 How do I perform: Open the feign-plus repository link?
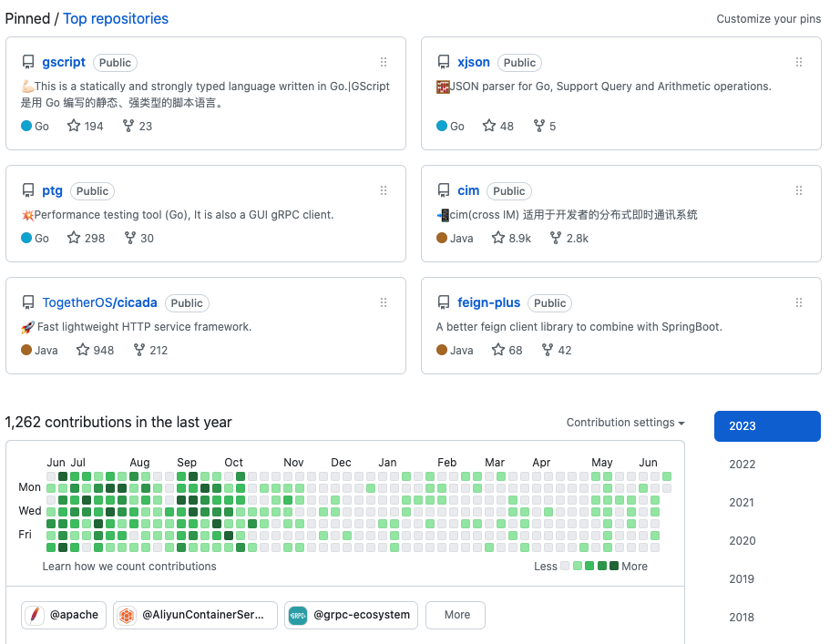488,302
